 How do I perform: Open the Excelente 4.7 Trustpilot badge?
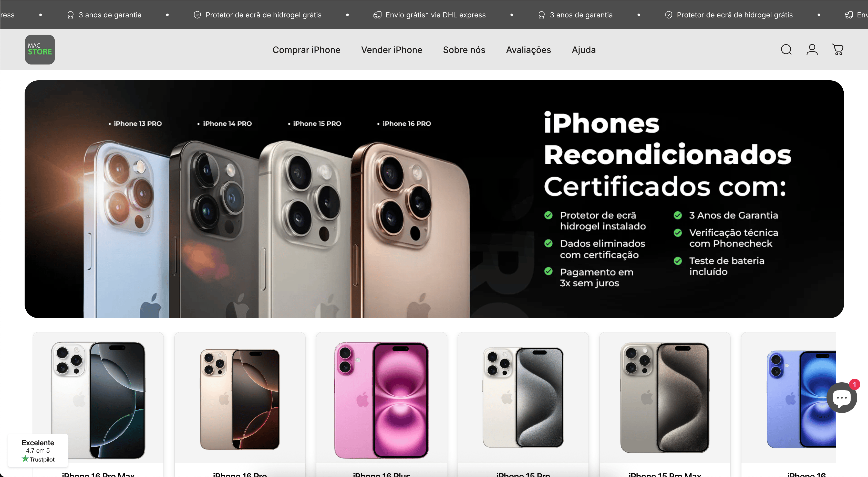38,450
